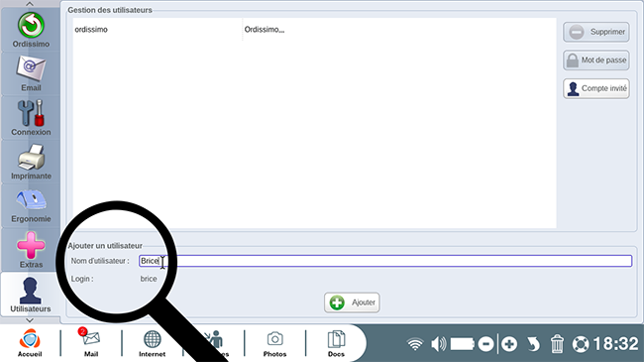Open the Imprimante printer settings
The height and width of the screenshot is (362, 644).
coord(31,162)
